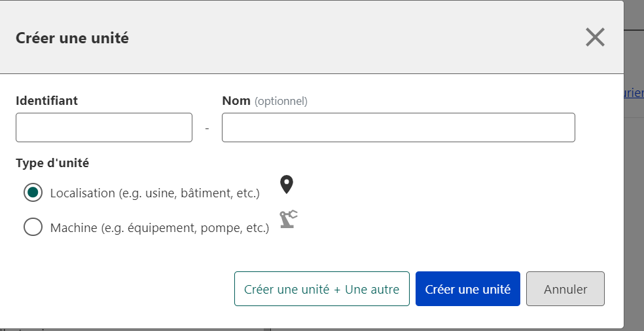The image size is (644, 331).
Task: Click the Machine (e.g. équipement, pompe) label
Action: pos(159,228)
